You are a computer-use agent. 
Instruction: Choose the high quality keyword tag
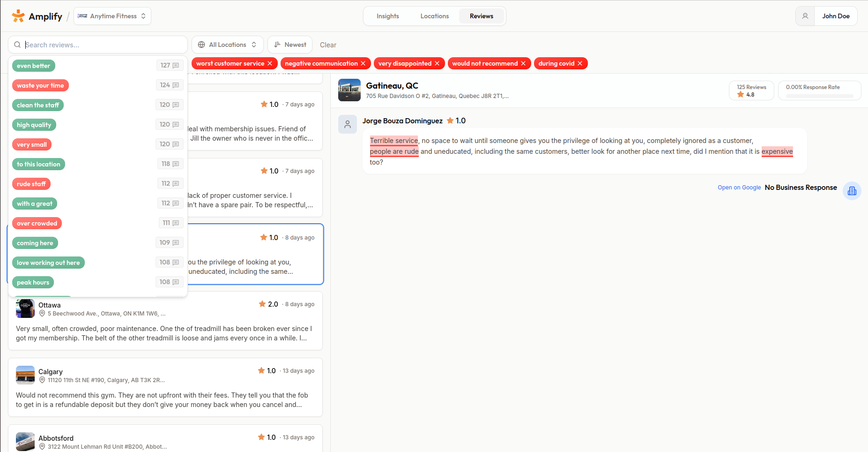[x=34, y=125]
